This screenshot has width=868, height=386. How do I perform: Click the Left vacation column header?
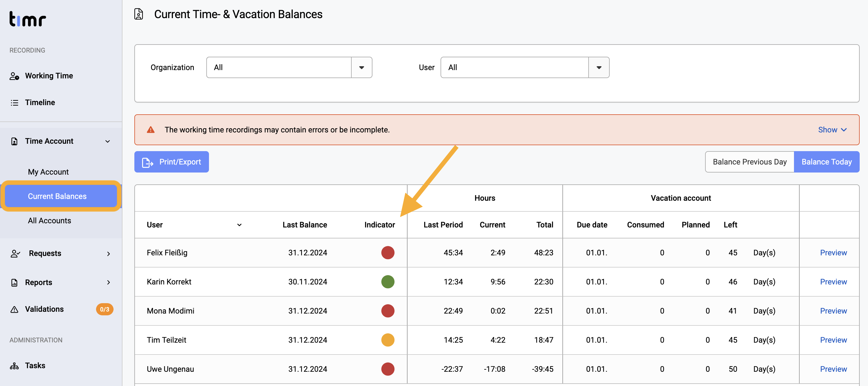click(730, 225)
